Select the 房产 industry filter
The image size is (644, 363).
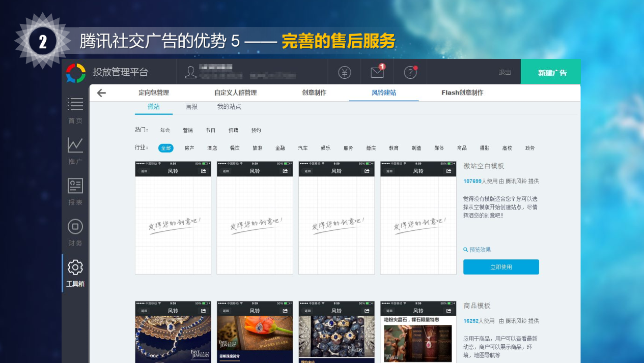coord(189,148)
